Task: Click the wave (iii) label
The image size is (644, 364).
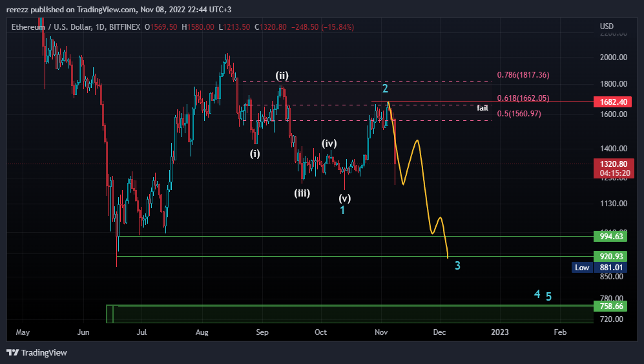Action: [x=302, y=193]
